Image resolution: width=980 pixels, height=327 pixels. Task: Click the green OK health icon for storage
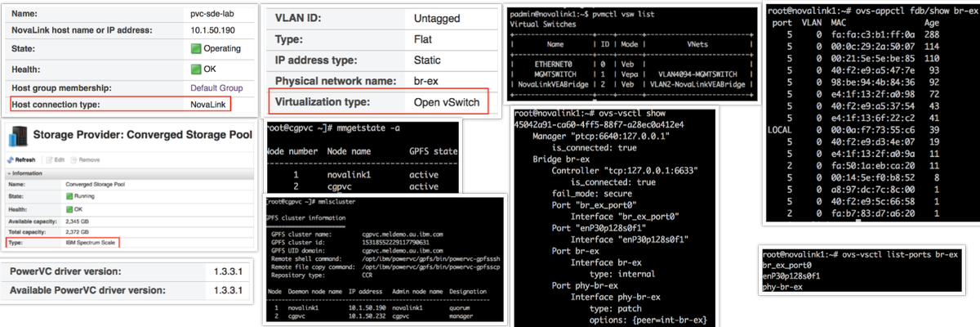click(69, 208)
